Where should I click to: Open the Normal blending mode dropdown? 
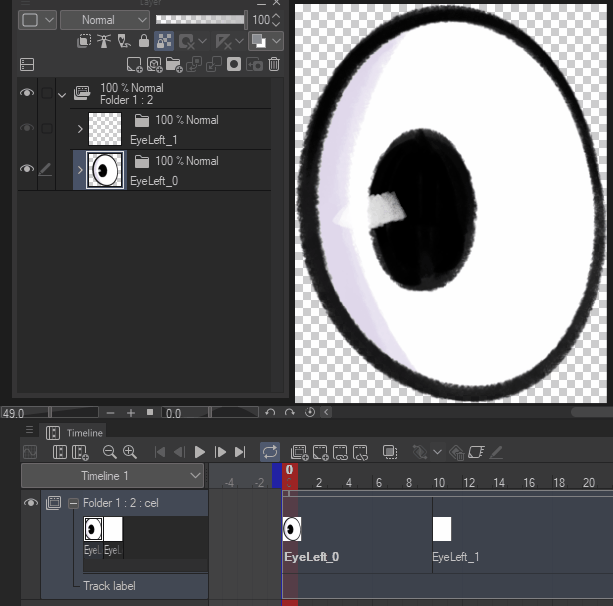point(105,20)
